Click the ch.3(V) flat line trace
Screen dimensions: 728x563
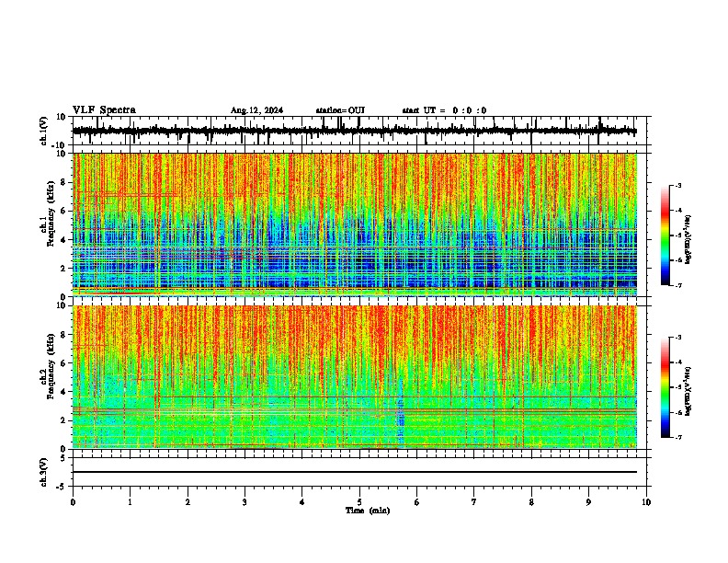355,472
